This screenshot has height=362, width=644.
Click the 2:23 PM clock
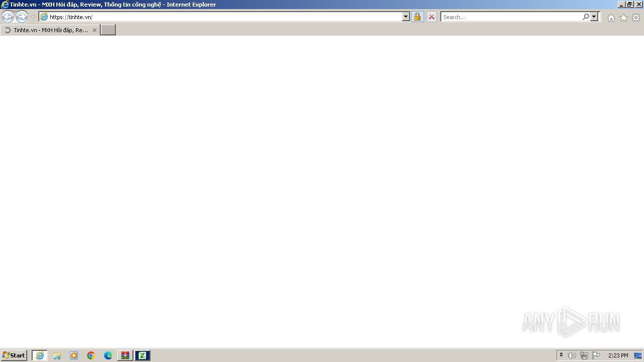pyautogui.click(x=618, y=355)
